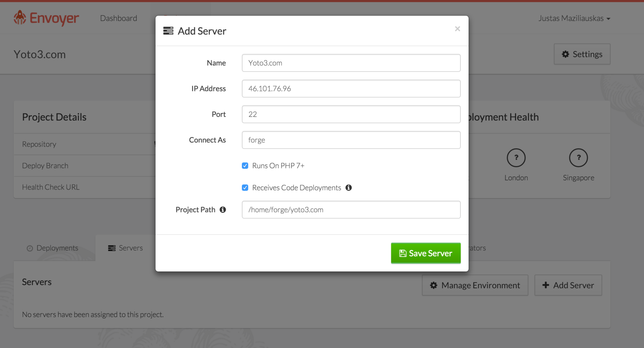Image resolution: width=644 pixels, height=348 pixels.
Task: Click the Singapore label
Action: (578, 178)
